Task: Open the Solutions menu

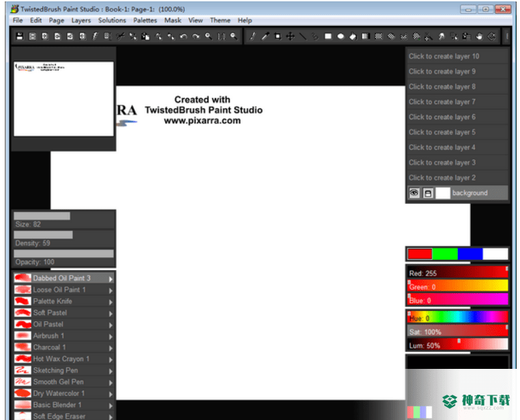Action: tap(112, 20)
